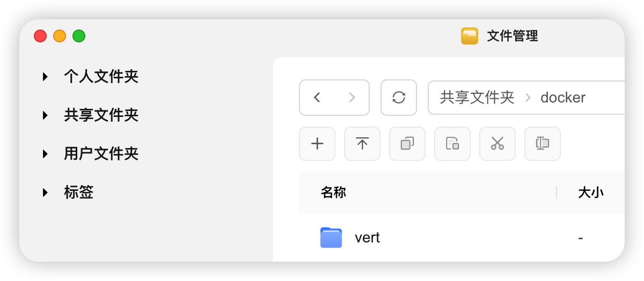Click docker in the breadcrumb path
The height and width of the screenshot is (281, 644).
pyautogui.click(x=563, y=98)
